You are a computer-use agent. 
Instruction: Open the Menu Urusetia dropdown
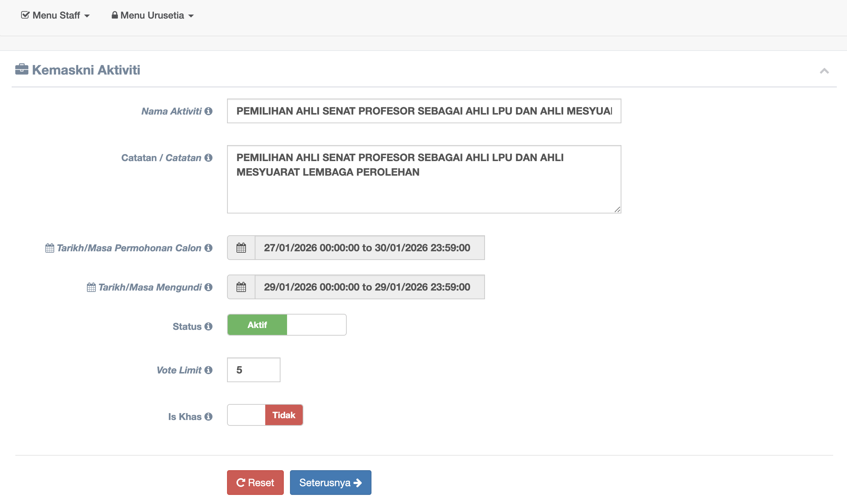click(x=153, y=15)
